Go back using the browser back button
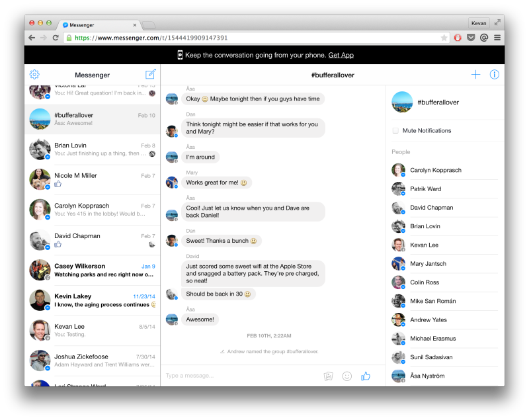529x420 pixels. 31,38
